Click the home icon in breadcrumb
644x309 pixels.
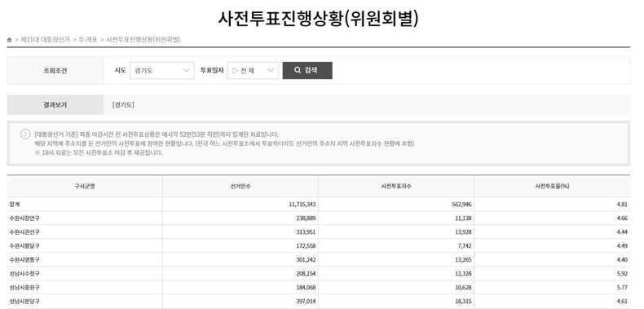10,40
